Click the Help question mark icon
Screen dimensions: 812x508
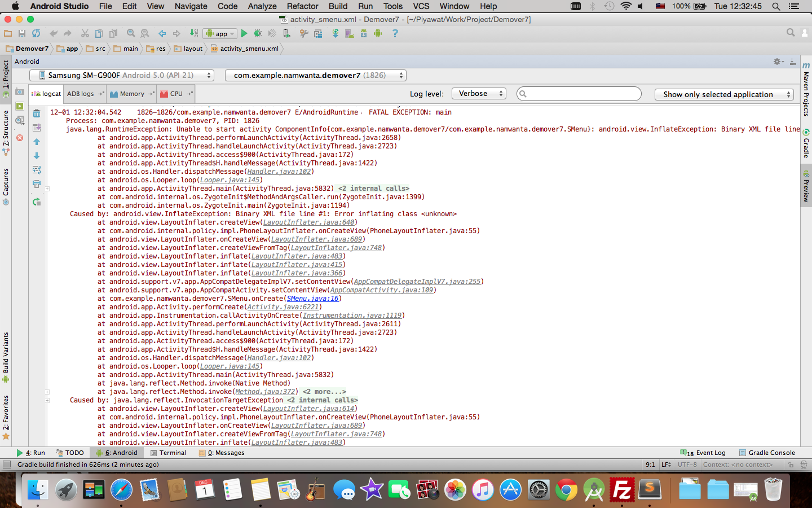pyautogui.click(x=395, y=33)
